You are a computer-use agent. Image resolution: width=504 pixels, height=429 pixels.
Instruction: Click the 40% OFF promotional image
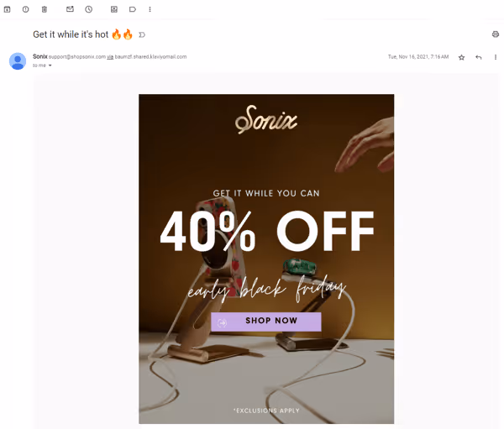coord(266,259)
